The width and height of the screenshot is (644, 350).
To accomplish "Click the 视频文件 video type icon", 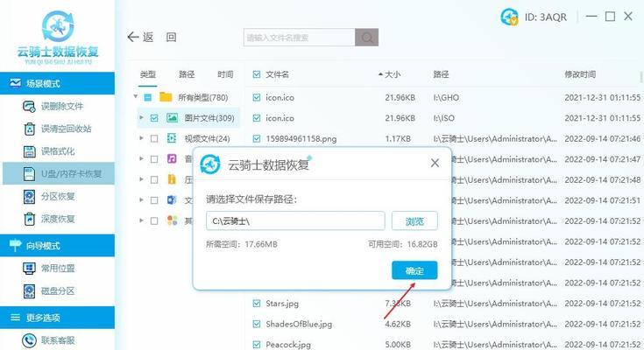I will point(172,138).
